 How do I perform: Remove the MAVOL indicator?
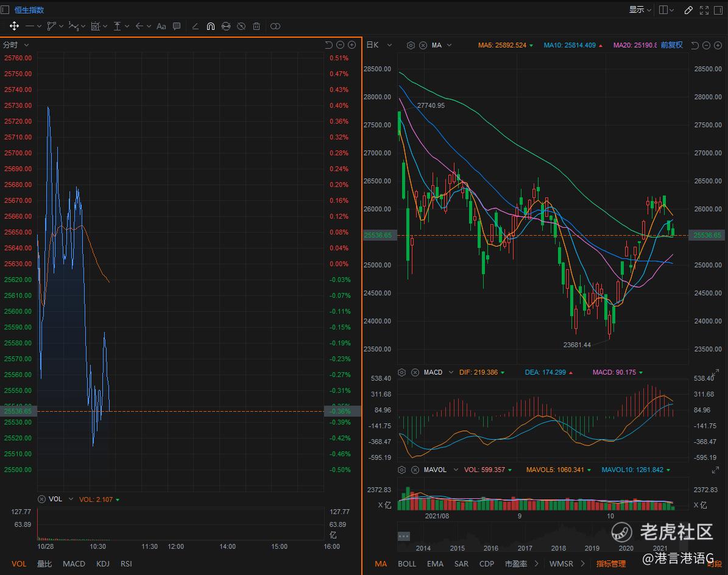tap(415, 470)
